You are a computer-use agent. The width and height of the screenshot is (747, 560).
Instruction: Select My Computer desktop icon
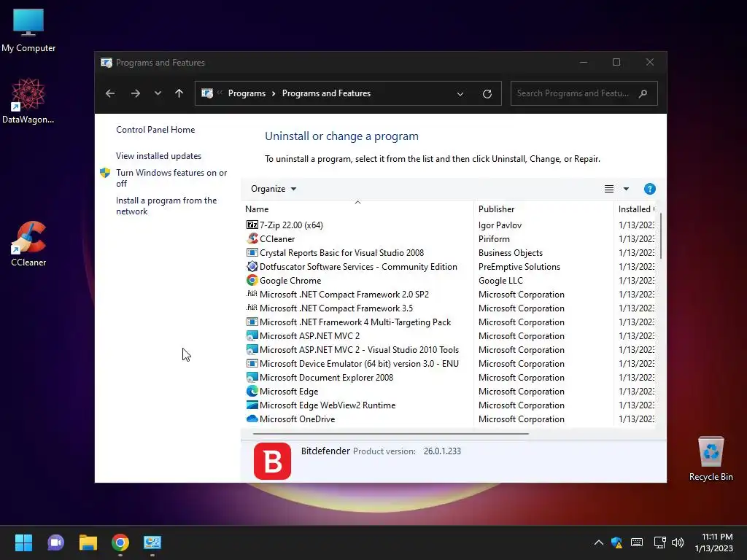pyautogui.click(x=28, y=31)
